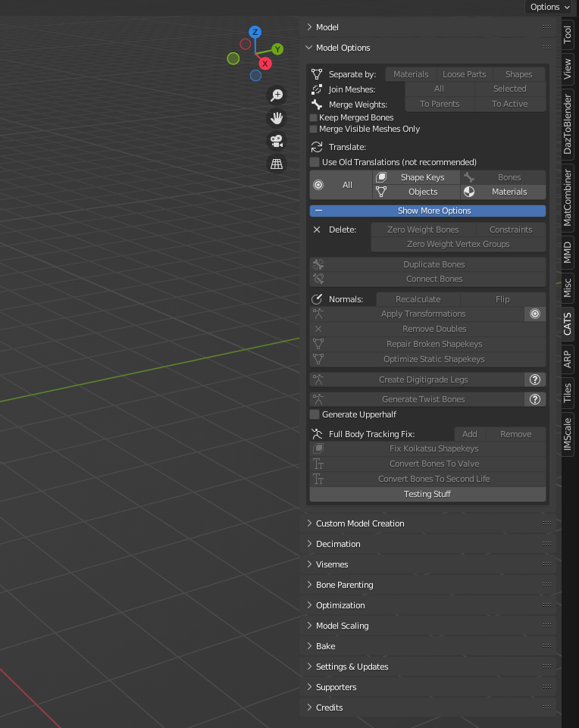
Task: Expand the Decimation panel
Action: pyautogui.click(x=338, y=544)
